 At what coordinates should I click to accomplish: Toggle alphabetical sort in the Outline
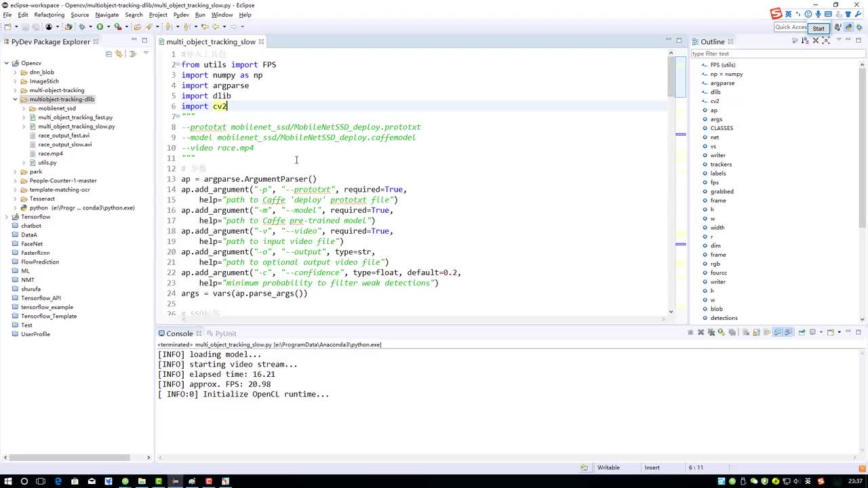(806, 41)
